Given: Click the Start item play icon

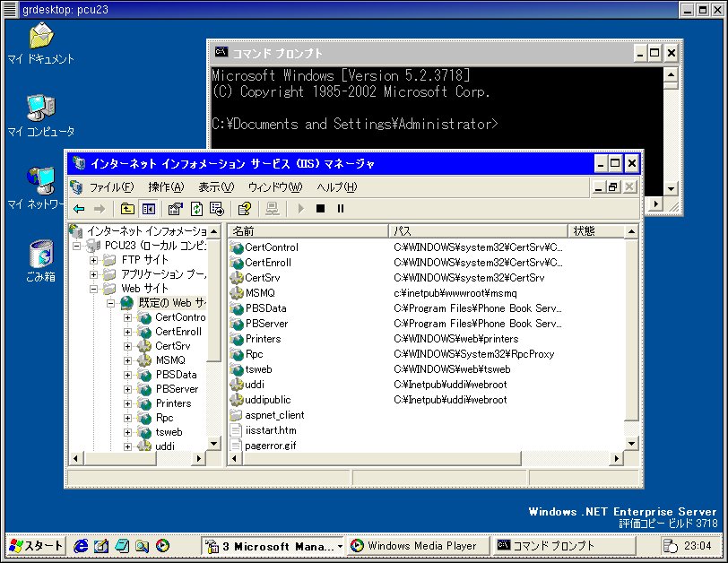Looking at the screenshot, I should click(300, 209).
